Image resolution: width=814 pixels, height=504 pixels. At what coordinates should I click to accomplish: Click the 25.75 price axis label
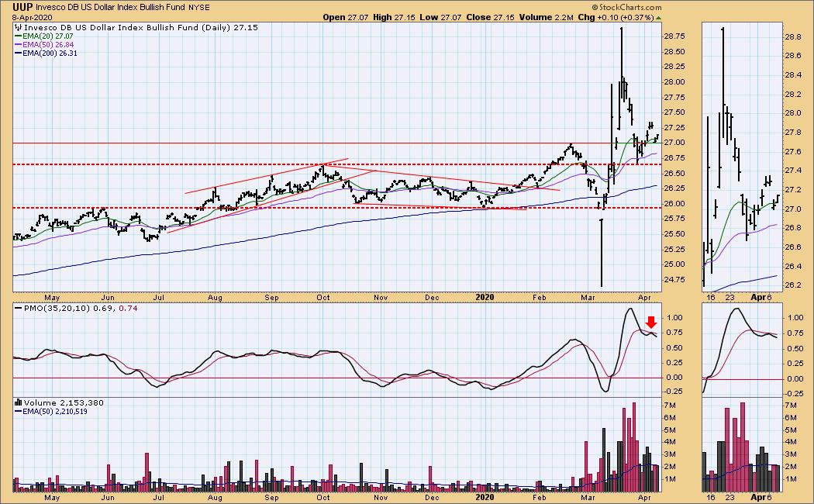point(674,219)
